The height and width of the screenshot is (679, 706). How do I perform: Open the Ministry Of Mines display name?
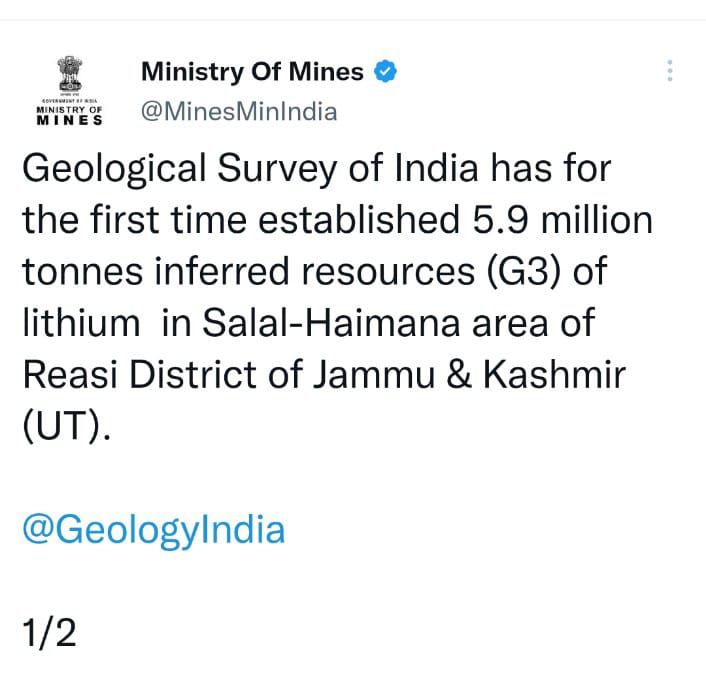click(x=252, y=72)
